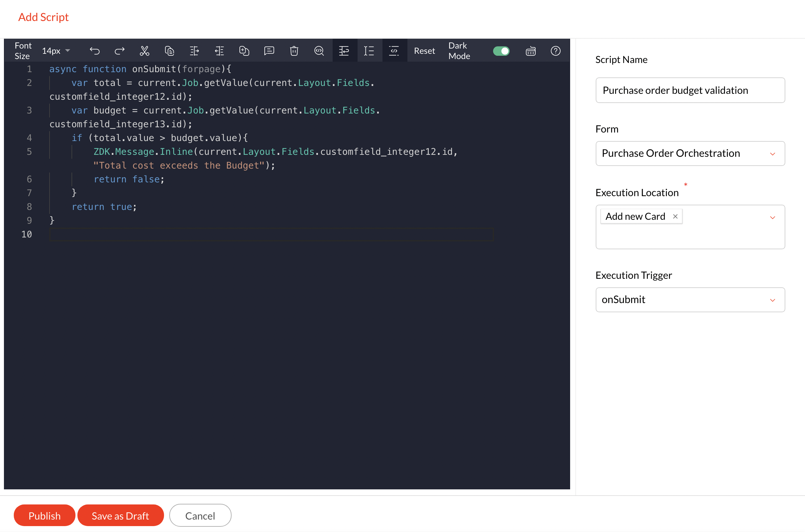Place cursor on empty line 10
Screen dimensions: 805x532
pyautogui.click(x=271, y=235)
